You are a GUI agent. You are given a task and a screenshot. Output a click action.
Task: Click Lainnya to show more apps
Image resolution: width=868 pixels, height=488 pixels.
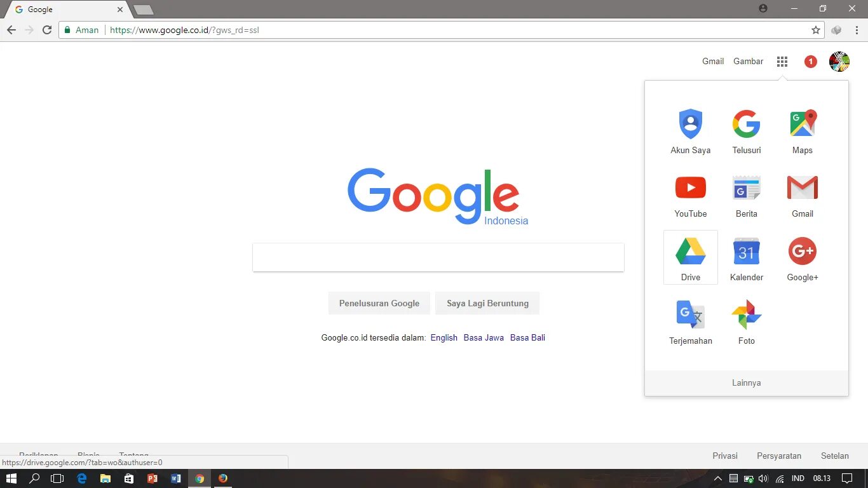point(747,383)
